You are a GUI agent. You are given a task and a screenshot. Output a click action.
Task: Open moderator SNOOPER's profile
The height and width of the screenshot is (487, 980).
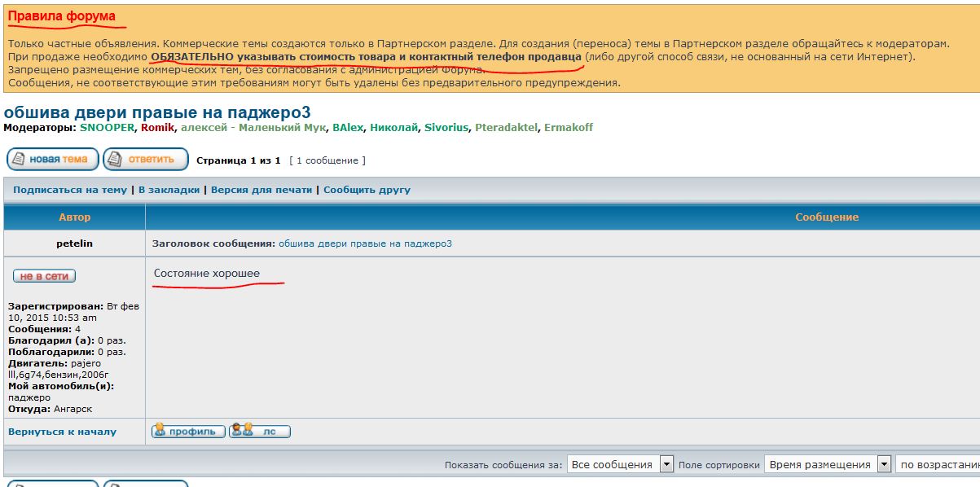[x=107, y=128]
